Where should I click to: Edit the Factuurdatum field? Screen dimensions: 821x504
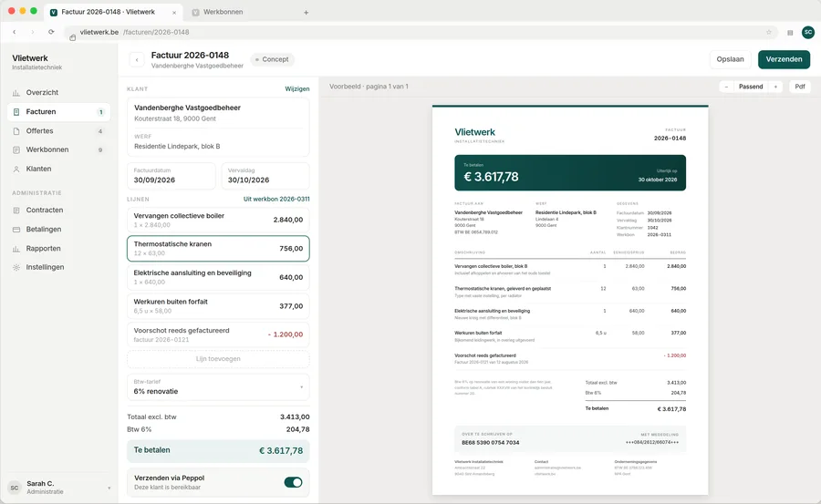click(x=171, y=176)
